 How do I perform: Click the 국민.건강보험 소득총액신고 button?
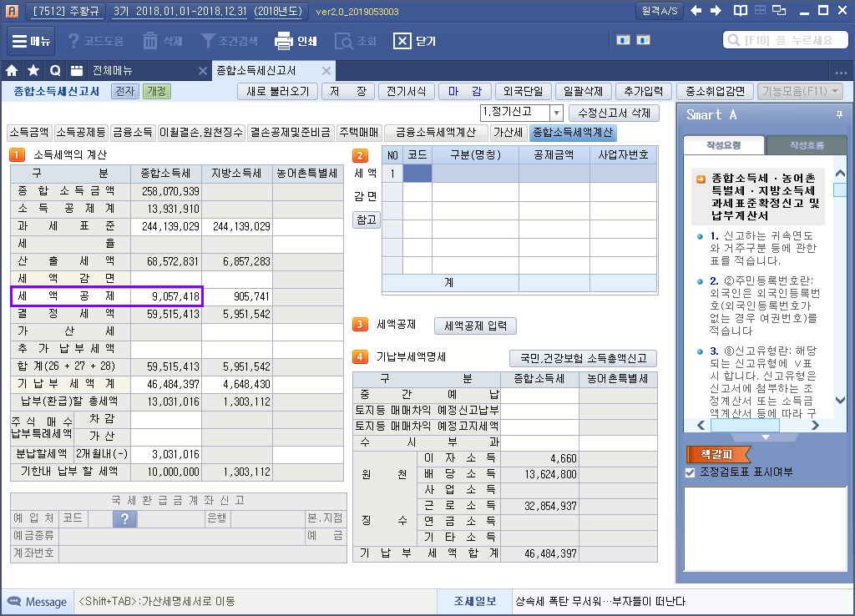583,358
